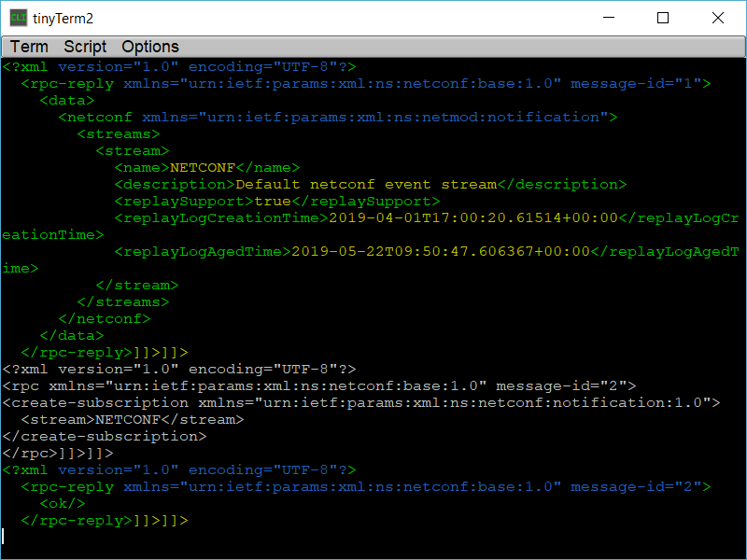
Task: Click the message-id="2" rpc request line
Action: point(319,385)
